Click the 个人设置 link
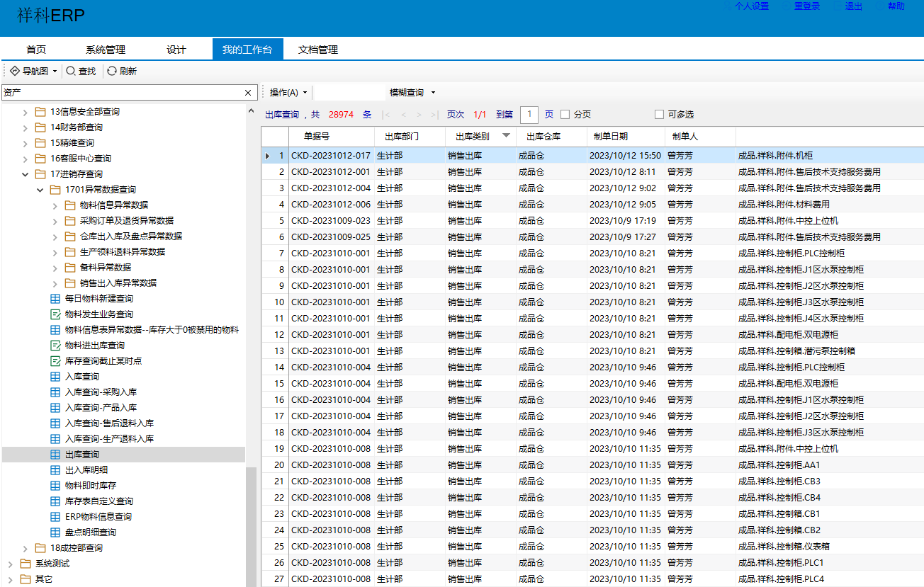The height and width of the screenshot is (587, 924). pyautogui.click(x=752, y=6)
